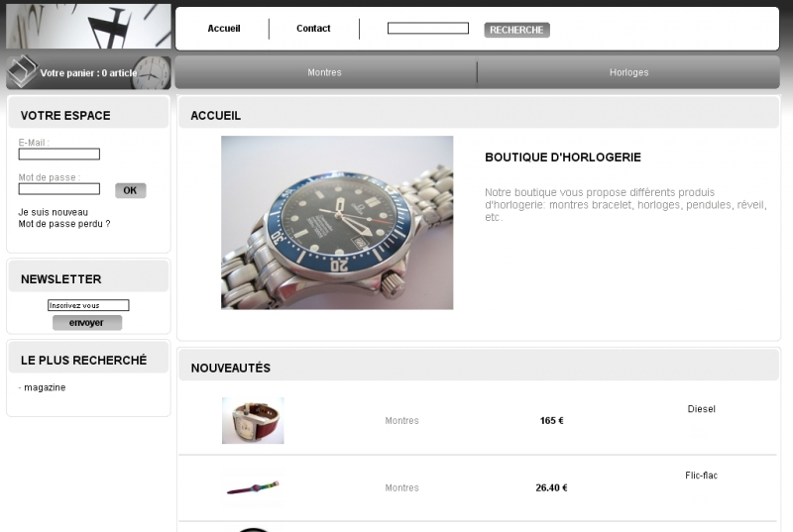This screenshot has height=532, width=793.
Task: Click the RECHERCHE search button
Action: click(516, 30)
